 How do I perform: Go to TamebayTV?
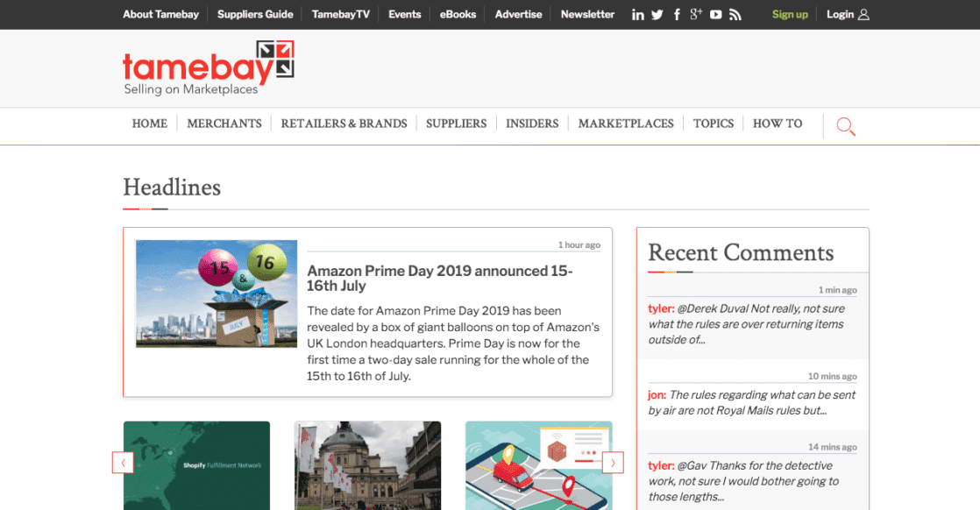(x=341, y=14)
